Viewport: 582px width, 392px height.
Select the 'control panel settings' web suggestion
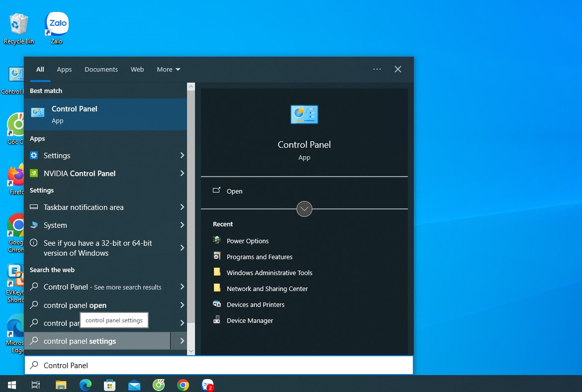point(97,341)
